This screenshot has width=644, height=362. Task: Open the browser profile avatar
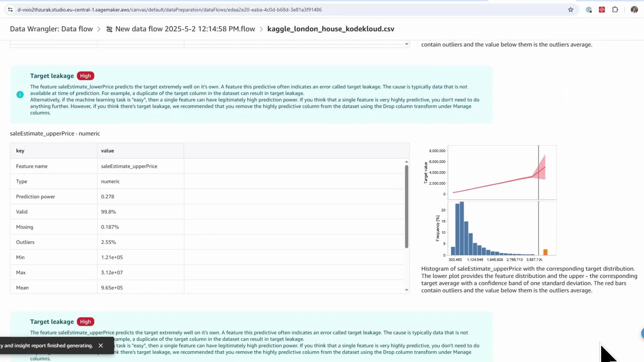click(635, 10)
